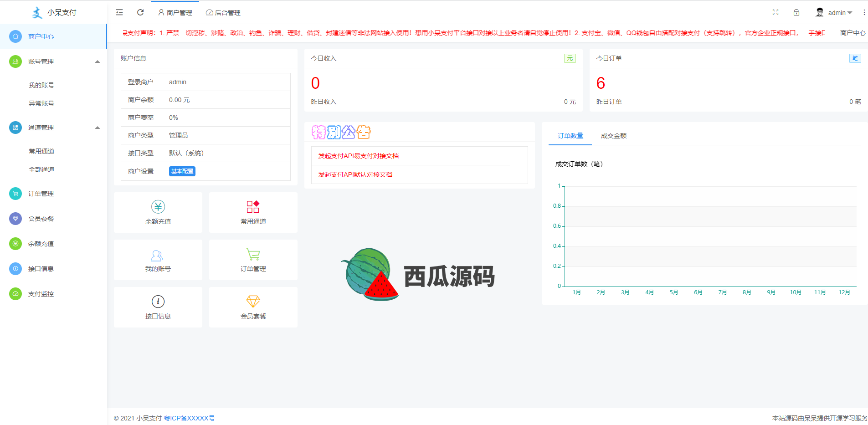Open 全部通道 submenu item
Image resolution: width=868 pixels, height=425 pixels.
click(41, 169)
